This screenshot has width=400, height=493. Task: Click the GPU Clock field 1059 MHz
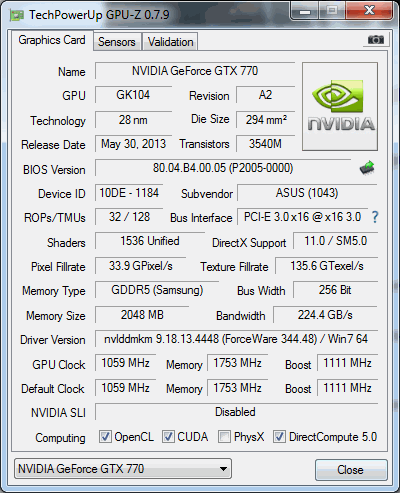[x=126, y=363]
